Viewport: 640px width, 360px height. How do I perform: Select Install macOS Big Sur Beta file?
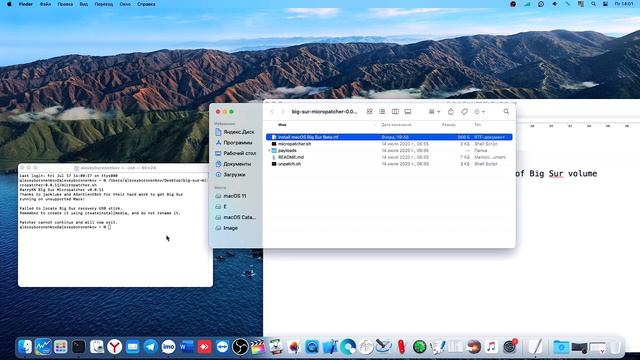point(389,137)
